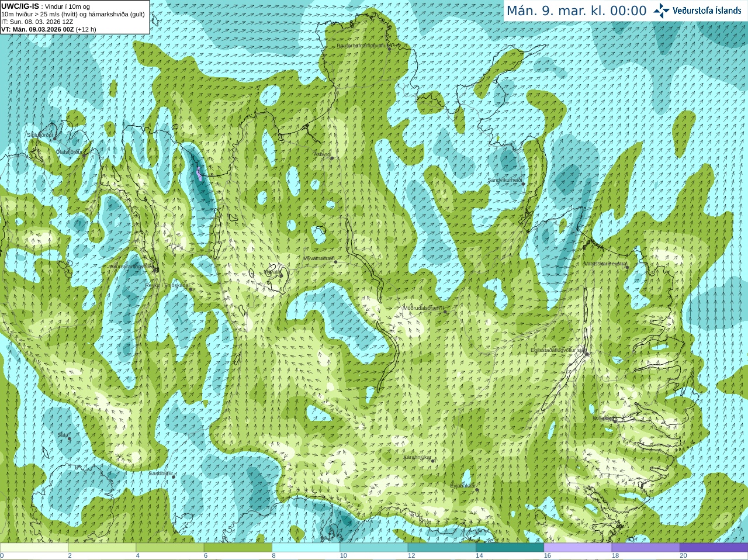Click the Raufarhafnarflugvöllur station label
Image resolution: width=748 pixels, height=560 pixels.
(x=362, y=45)
